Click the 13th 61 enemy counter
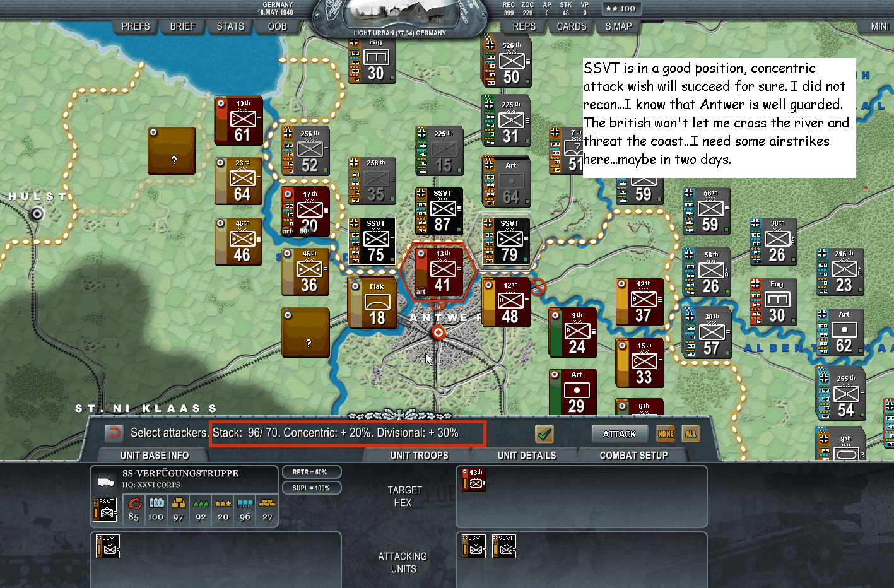This screenshot has height=588, width=894. (x=238, y=121)
